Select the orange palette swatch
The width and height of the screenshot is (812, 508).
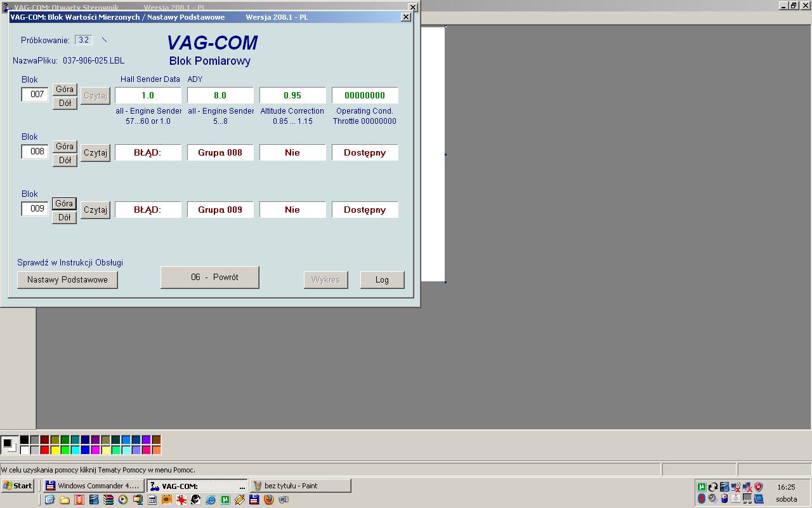156,450
